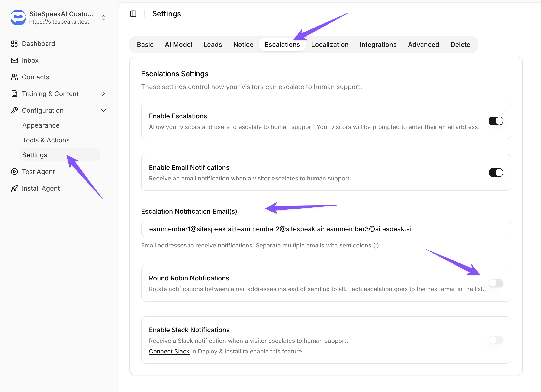Viewport: 541px width, 392px height.
Task: Click the Test Agent play icon
Action: (14, 172)
